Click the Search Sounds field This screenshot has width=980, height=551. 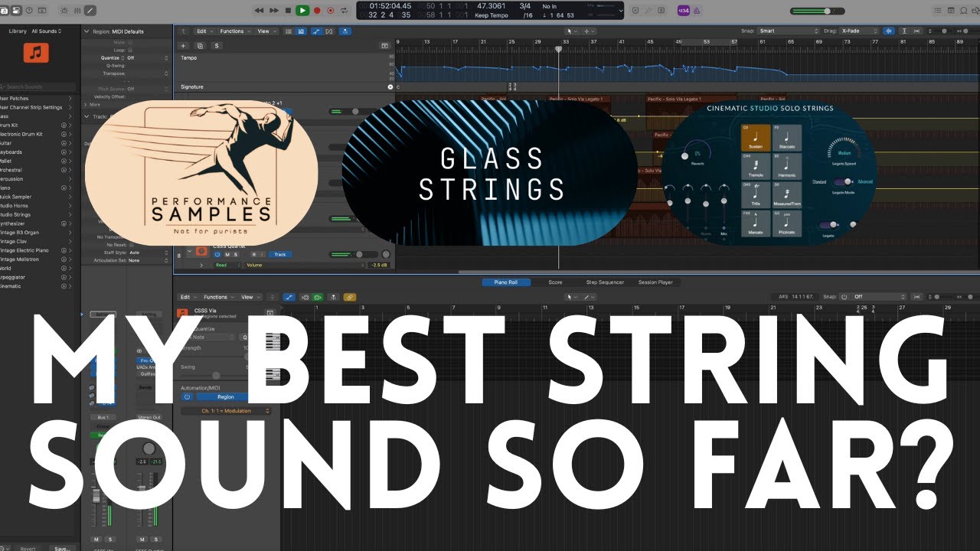point(38,87)
